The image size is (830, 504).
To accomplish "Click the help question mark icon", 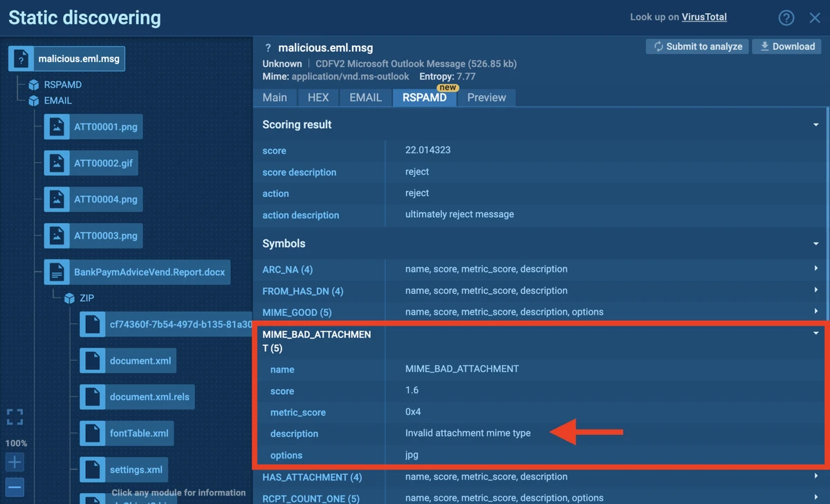I will point(786,18).
